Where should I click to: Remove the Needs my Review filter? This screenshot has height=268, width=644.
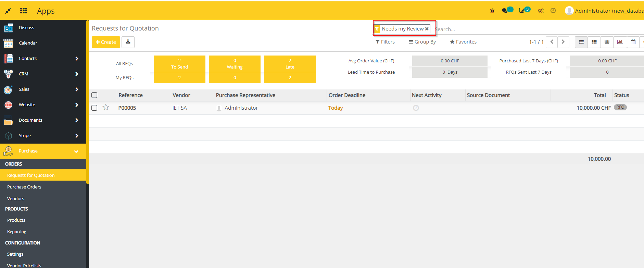click(427, 29)
